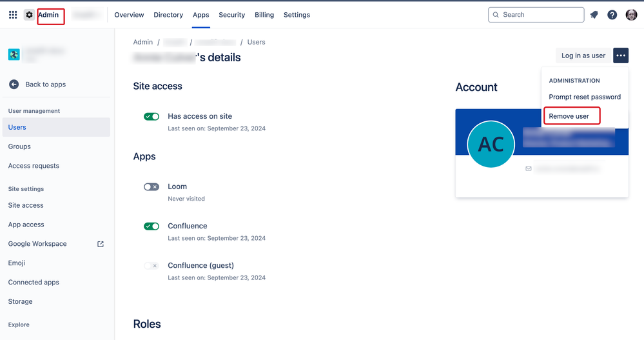Screen dimensions: 644x340
Task: Click the User management sidebar label
Action: 34,111
